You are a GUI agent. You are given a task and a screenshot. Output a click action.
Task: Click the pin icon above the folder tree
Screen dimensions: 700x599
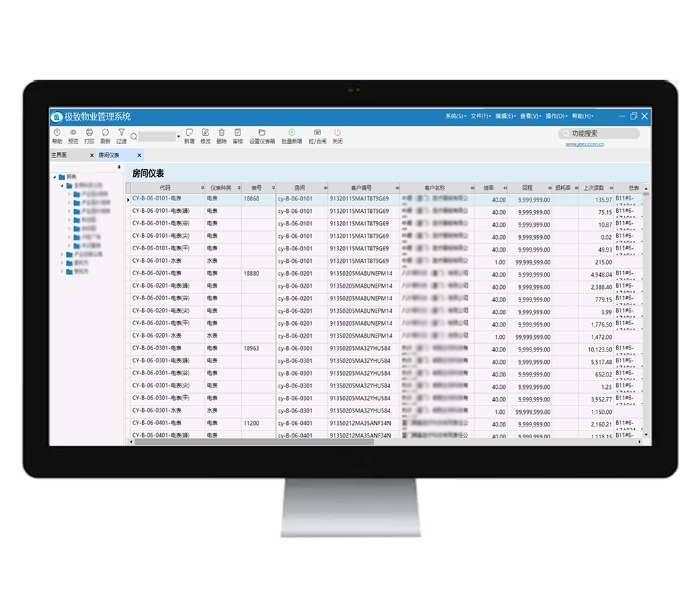pos(119,167)
